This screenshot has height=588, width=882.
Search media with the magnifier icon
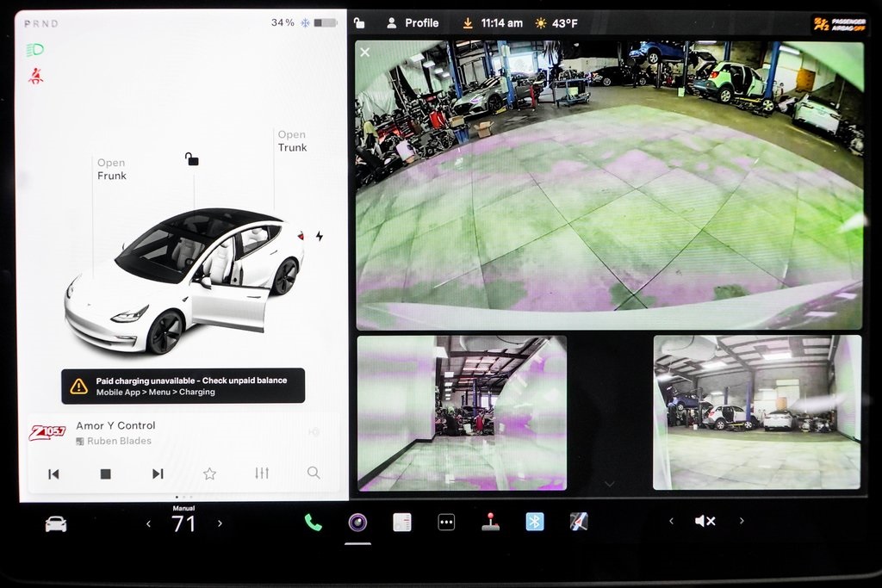coord(314,473)
